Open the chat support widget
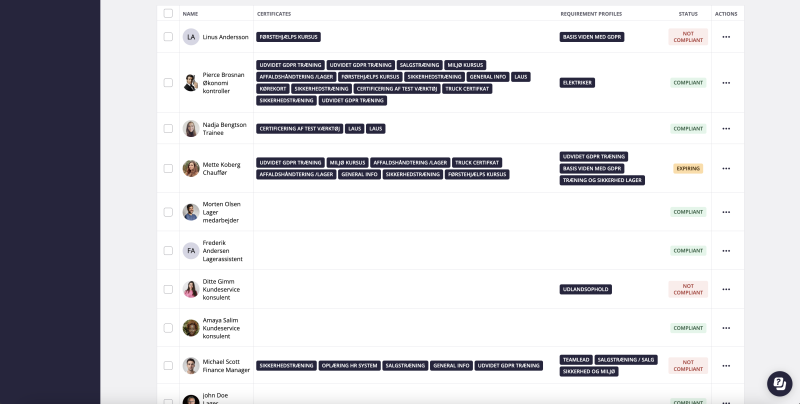The width and height of the screenshot is (800, 404). point(779,384)
